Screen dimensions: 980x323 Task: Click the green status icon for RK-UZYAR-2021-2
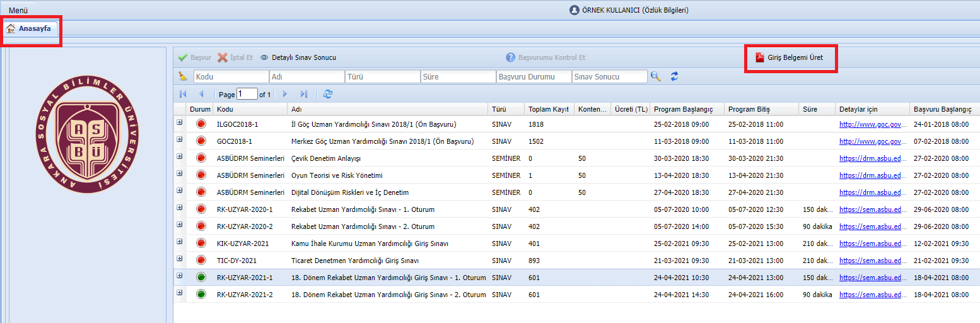coord(201,295)
